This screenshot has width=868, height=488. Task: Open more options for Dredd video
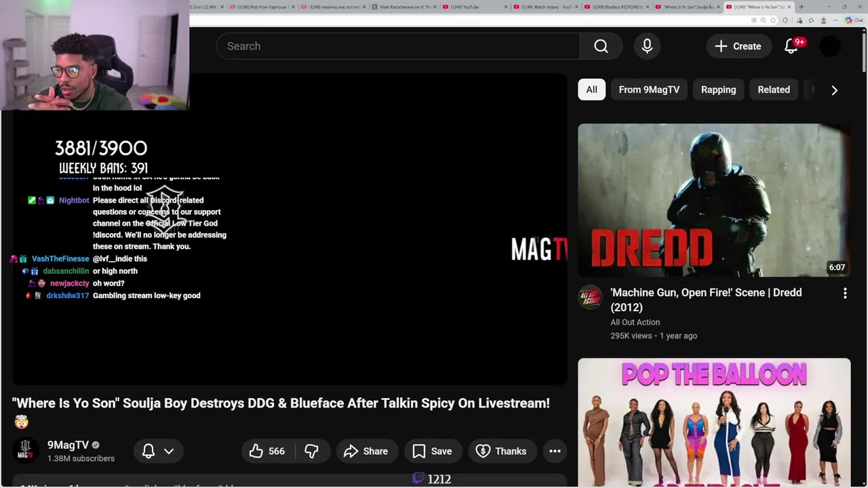coord(845,293)
